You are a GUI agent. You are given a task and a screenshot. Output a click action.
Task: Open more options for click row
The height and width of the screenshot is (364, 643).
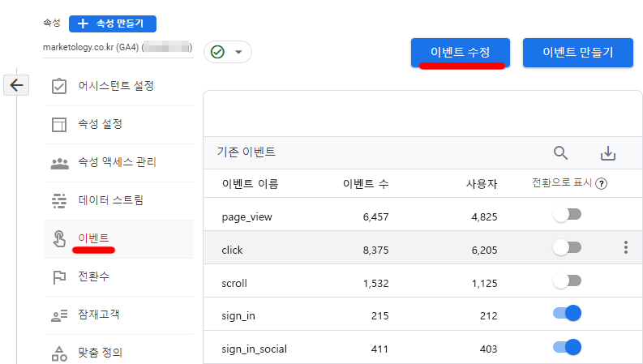coord(626,247)
